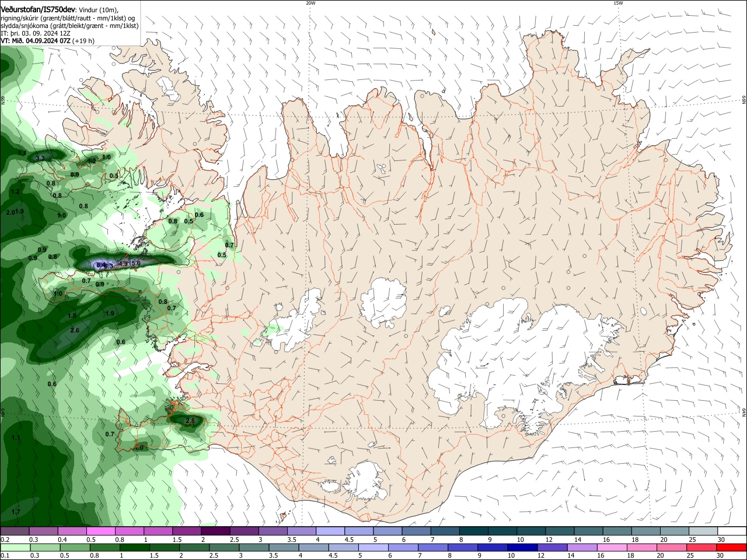Select the 'IT: þri. 03. 09. 2024 12Z' line
747x560 pixels.
click(36, 33)
